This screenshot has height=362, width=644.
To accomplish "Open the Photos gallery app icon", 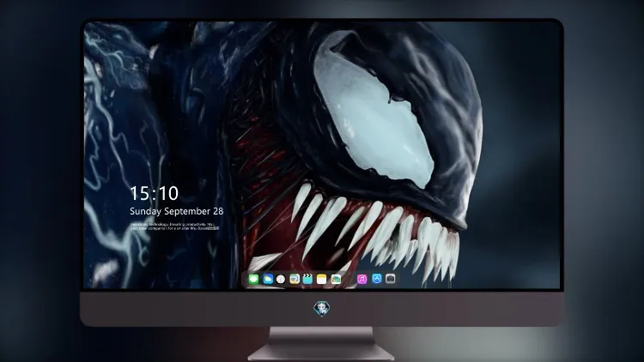I will (x=336, y=279).
